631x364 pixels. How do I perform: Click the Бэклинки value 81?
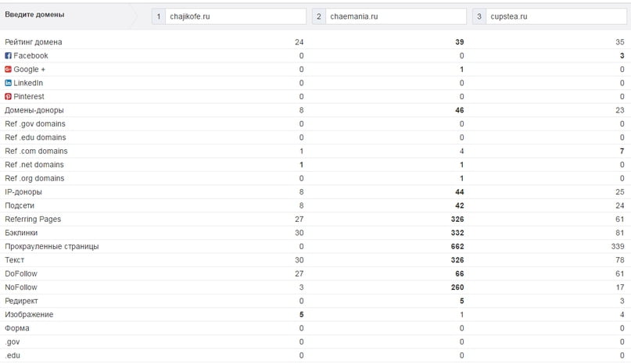point(620,234)
